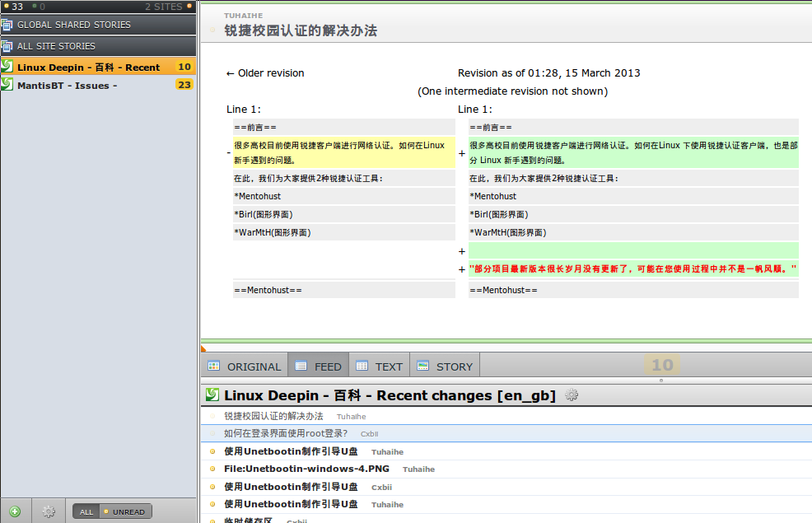Toggle unread marker of File:Unetbootin-windows-4.PNG story
The image size is (812, 523).
(212, 469)
